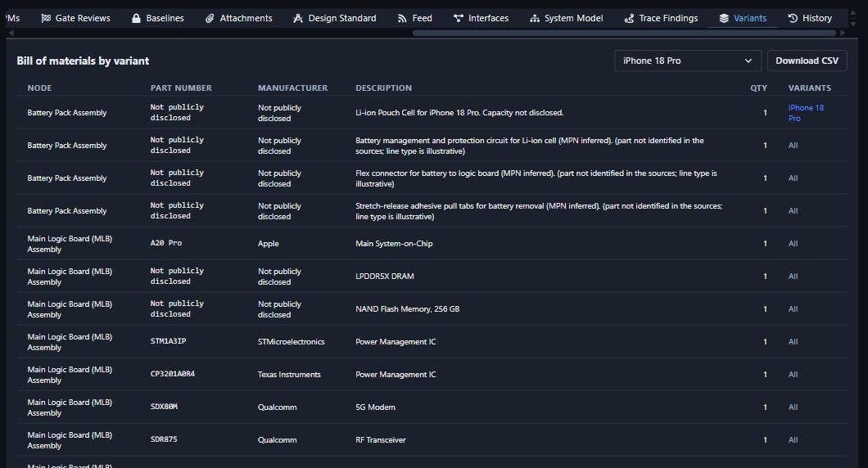Click the flag icon beside Gate Reviews
The height and width of the screenshot is (468, 868).
pos(46,18)
